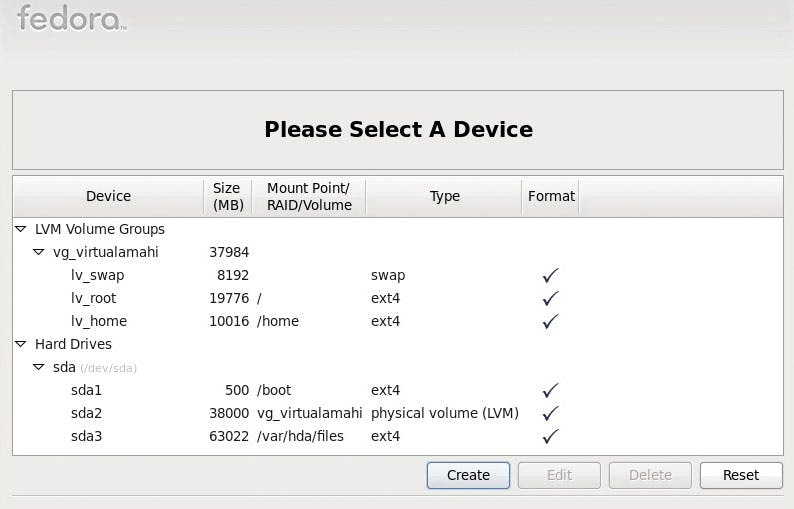Click the LVM Volume Groups label

100,229
